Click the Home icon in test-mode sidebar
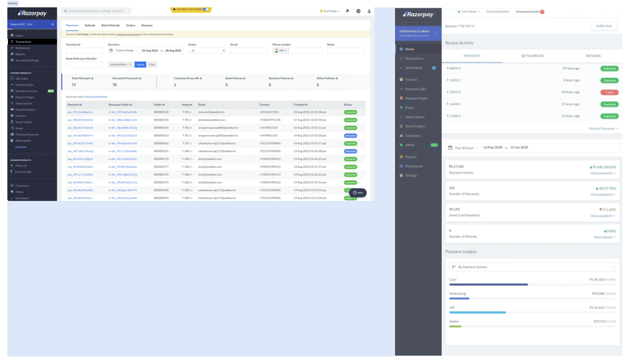The image size is (630, 364). 12,35
